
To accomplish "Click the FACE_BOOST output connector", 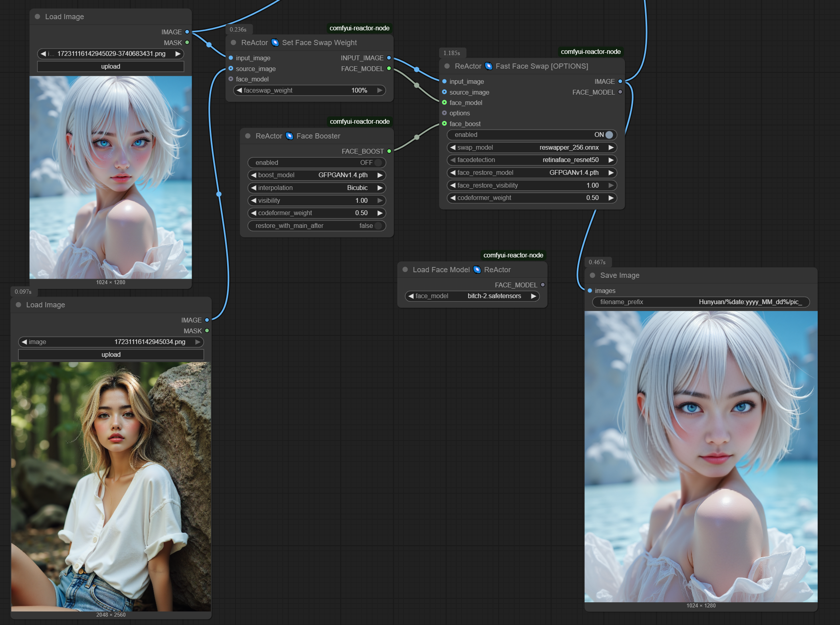I will coord(389,151).
